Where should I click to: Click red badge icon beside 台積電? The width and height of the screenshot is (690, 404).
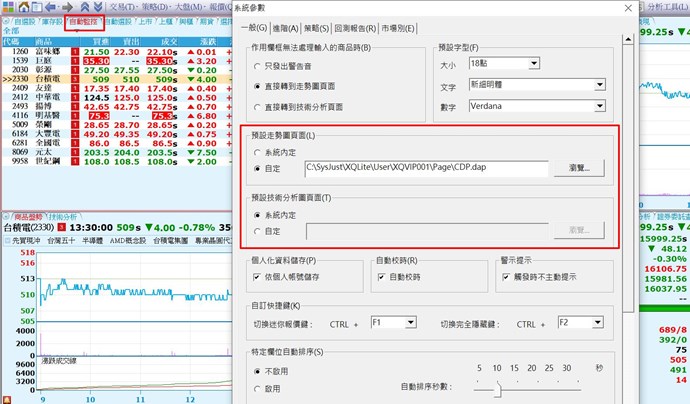pos(74,78)
